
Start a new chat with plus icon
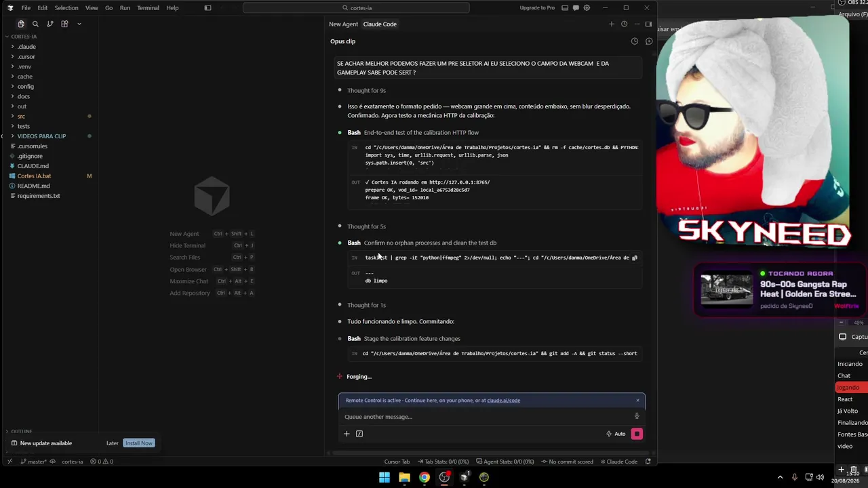611,24
